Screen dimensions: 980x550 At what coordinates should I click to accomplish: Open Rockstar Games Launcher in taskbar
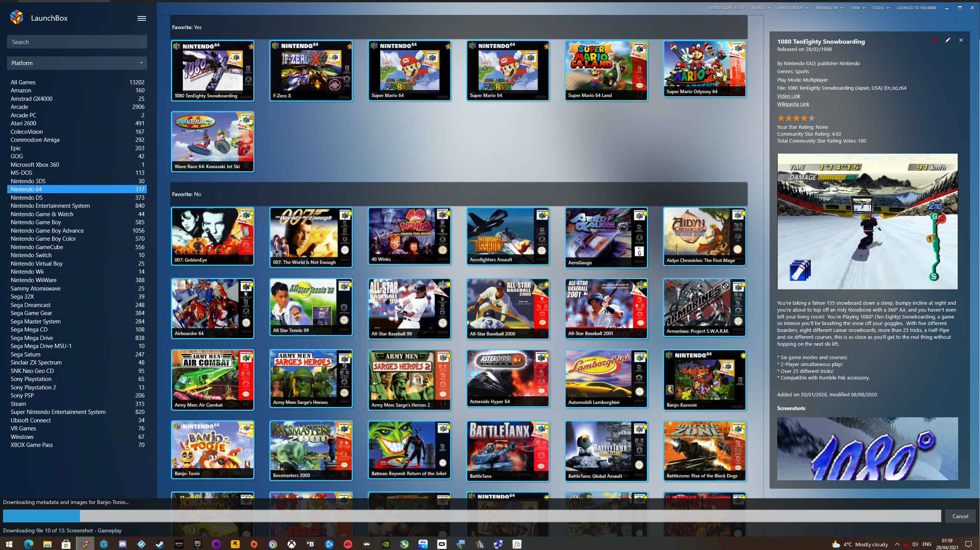coord(235,544)
